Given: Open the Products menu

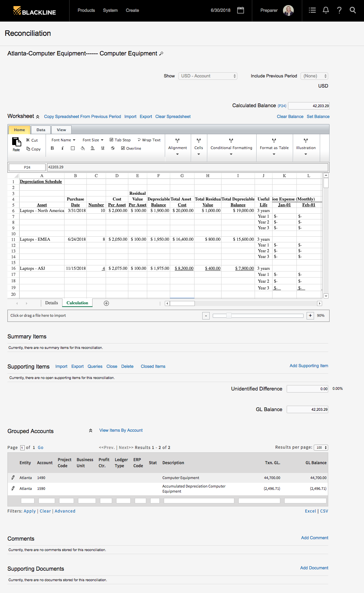Looking at the screenshot, I should (86, 10).
